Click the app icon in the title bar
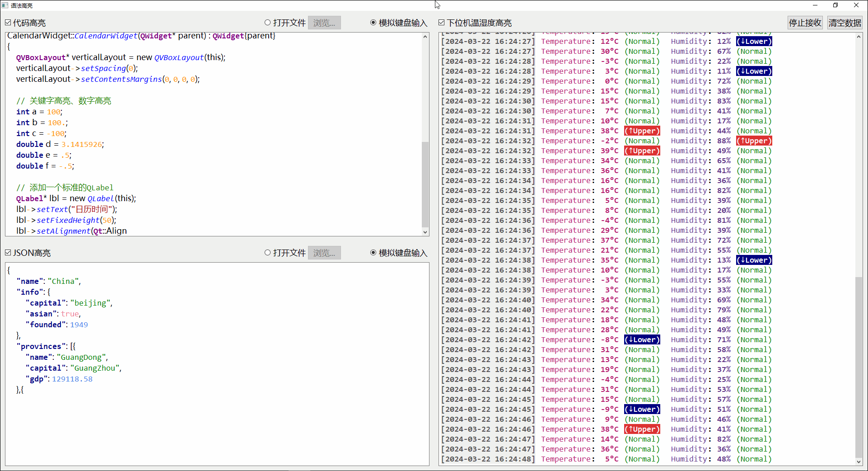The image size is (868, 471). pos(5,5)
